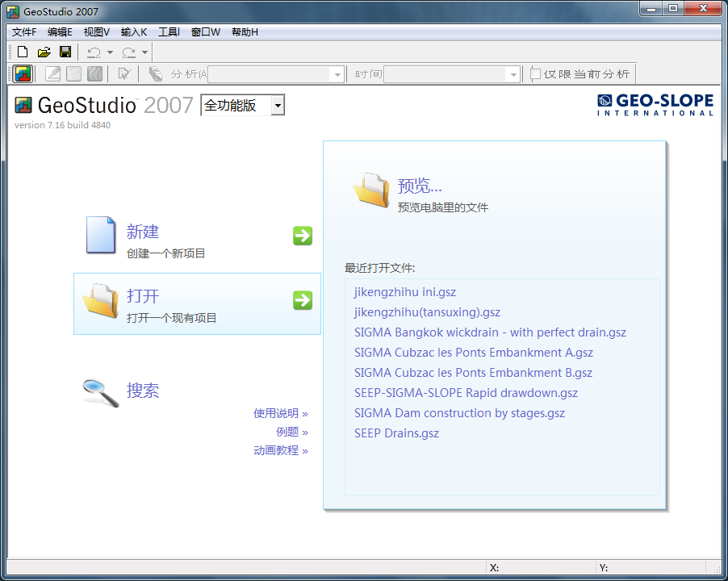Open SEEP-SIGMA-SLOPE Rapid drawdown.gsz
This screenshot has height=581, width=728.
[x=467, y=393]
